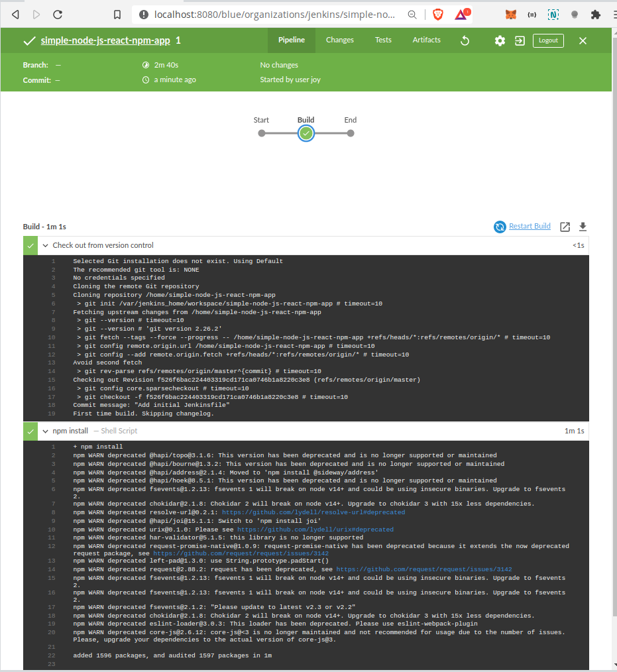Click the Brave Shields icon
Screen dimensions: 617x672
pyautogui.click(x=438, y=14)
